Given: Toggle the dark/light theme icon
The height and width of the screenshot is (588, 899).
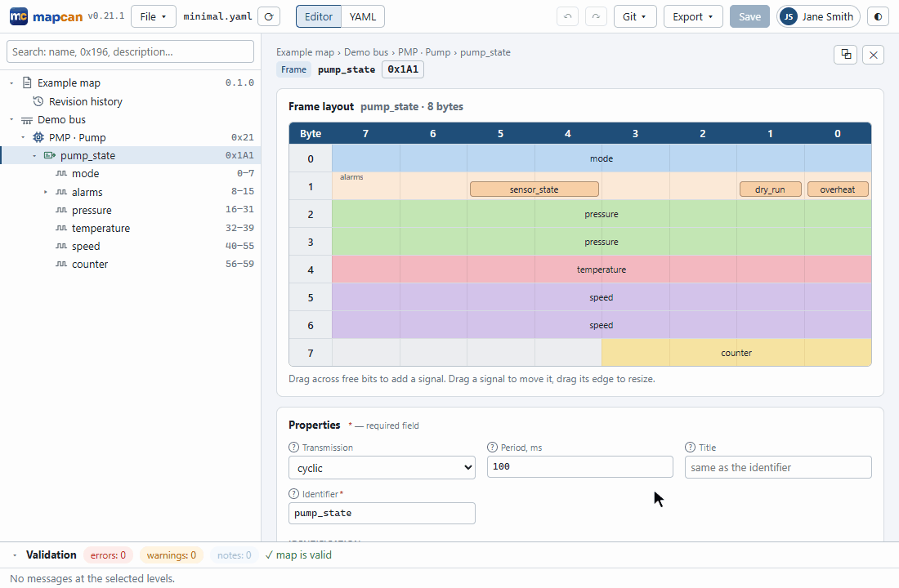Looking at the screenshot, I should (878, 16).
